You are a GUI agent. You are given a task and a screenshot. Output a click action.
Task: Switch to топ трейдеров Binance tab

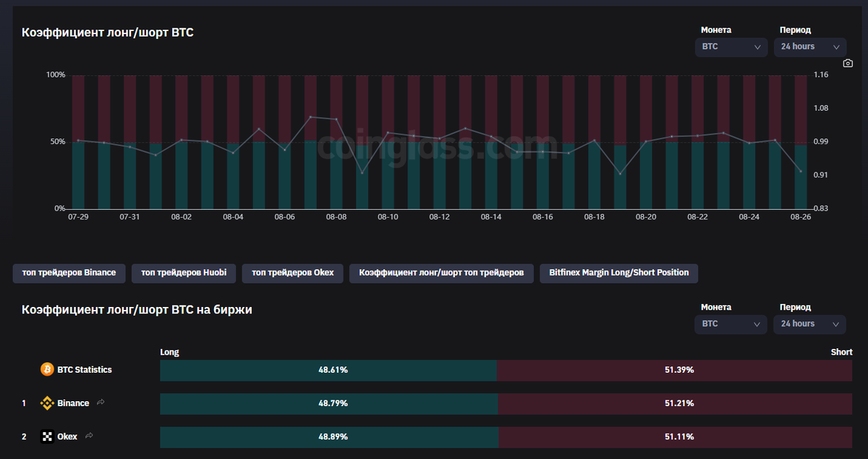(69, 273)
